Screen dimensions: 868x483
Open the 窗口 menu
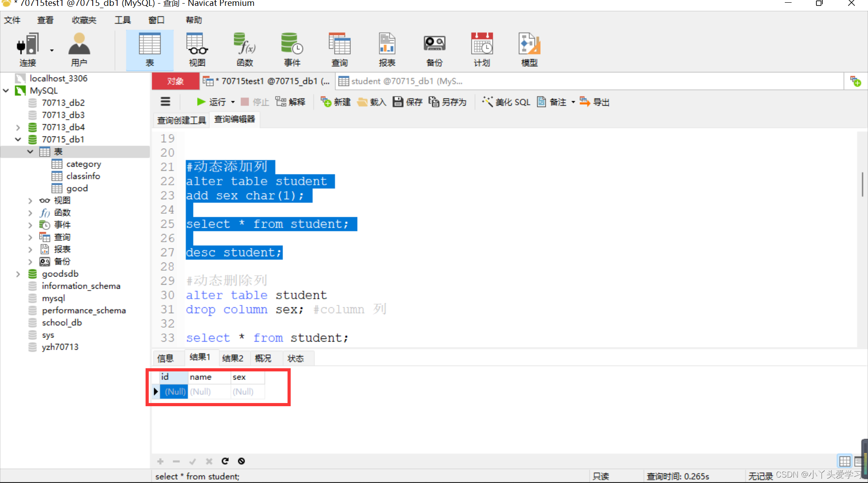[156, 20]
